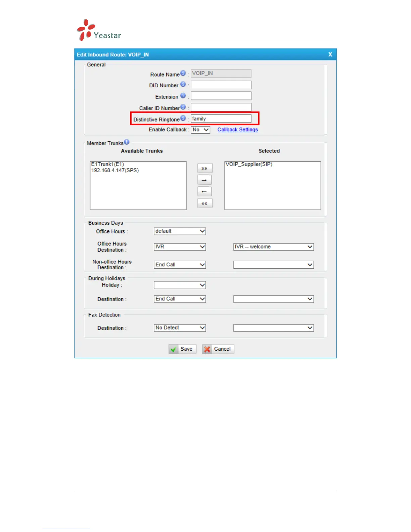Image resolution: width=411 pixels, height=532 pixels.
Task: Open the Holiday dropdown
Action: tap(180, 285)
